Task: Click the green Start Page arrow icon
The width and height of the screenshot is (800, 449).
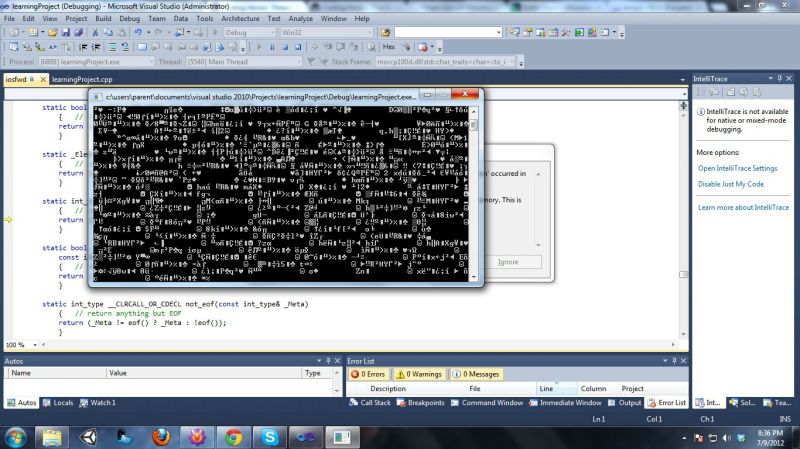Action: pyautogui.click(x=579, y=32)
